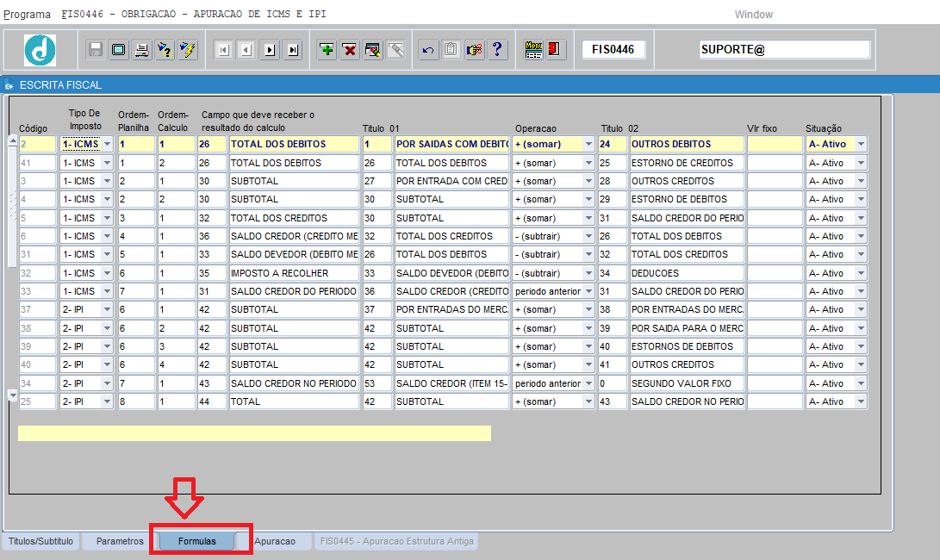Click the save diskette icon
The height and width of the screenshot is (560, 940).
[96, 50]
